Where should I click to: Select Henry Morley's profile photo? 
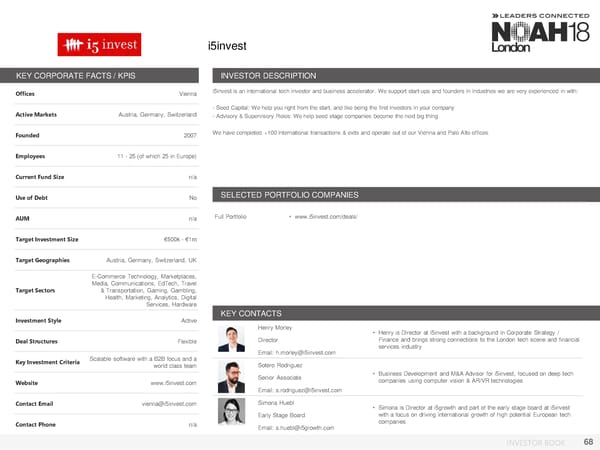coord(233,338)
